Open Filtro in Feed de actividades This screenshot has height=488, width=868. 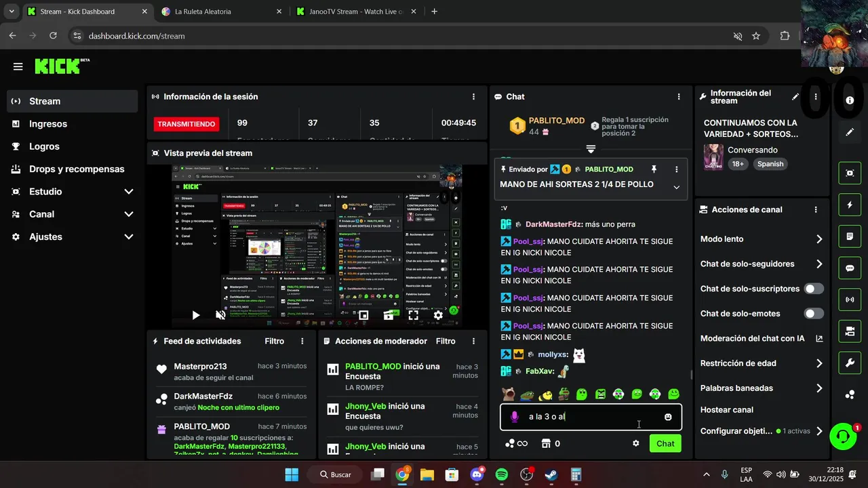pos(274,341)
